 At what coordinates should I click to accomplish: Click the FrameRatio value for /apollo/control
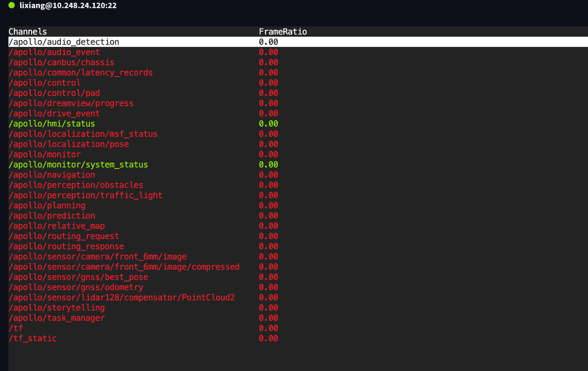coord(268,83)
